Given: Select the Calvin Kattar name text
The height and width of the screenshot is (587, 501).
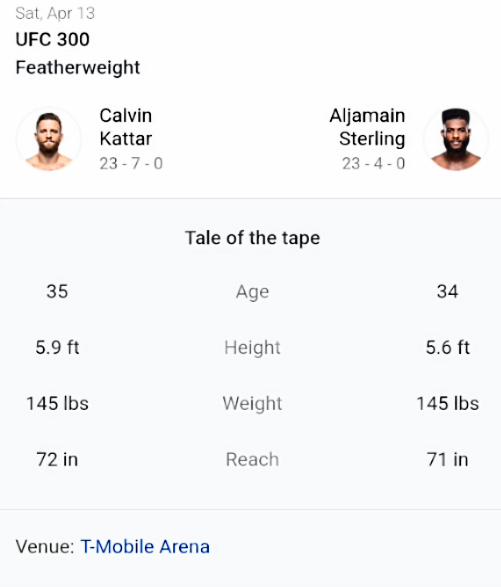Looking at the screenshot, I should coord(126,127).
